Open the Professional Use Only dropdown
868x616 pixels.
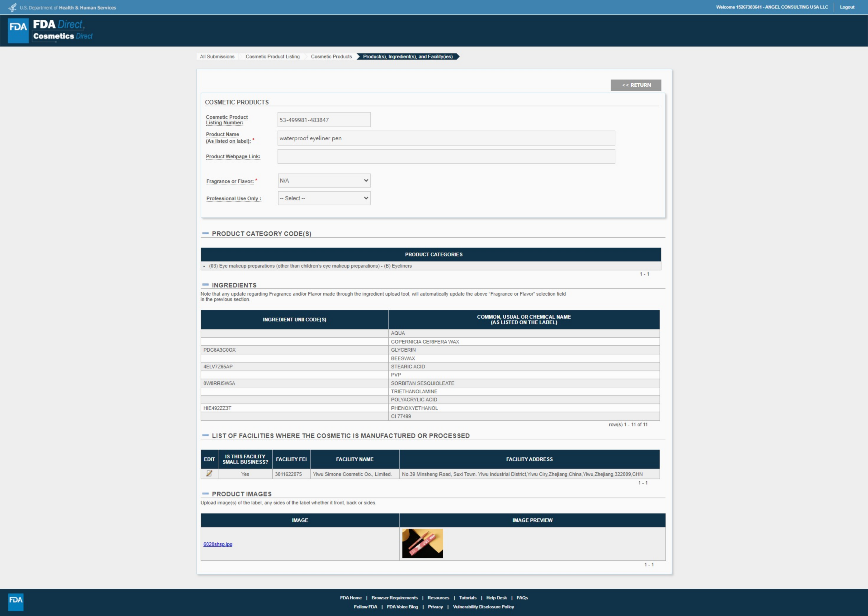pos(324,198)
